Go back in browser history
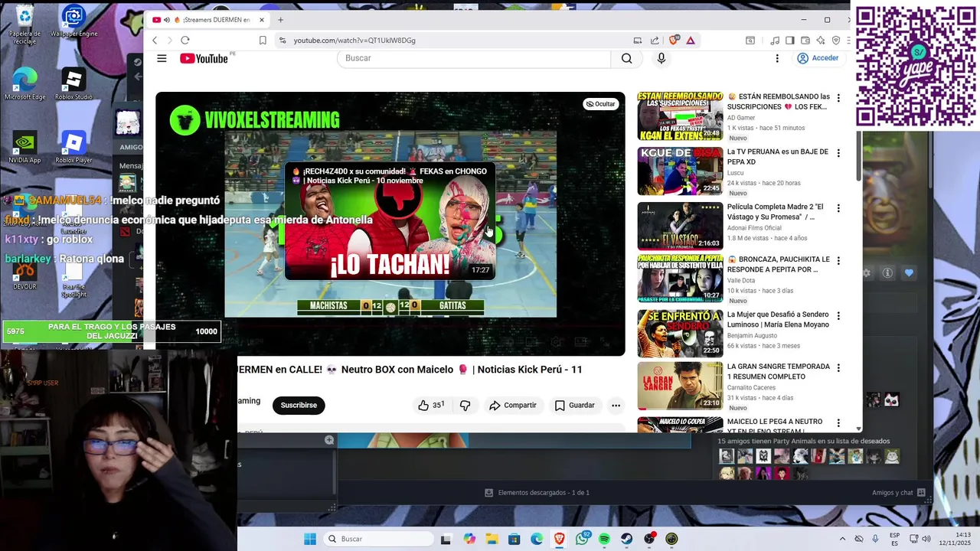This screenshot has height=551, width=980. pyautogui.click(x=155, y=40)
